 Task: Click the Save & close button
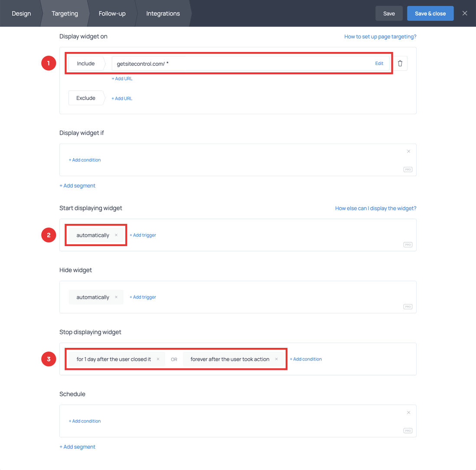pyautogui.click(x=430, y=13)
